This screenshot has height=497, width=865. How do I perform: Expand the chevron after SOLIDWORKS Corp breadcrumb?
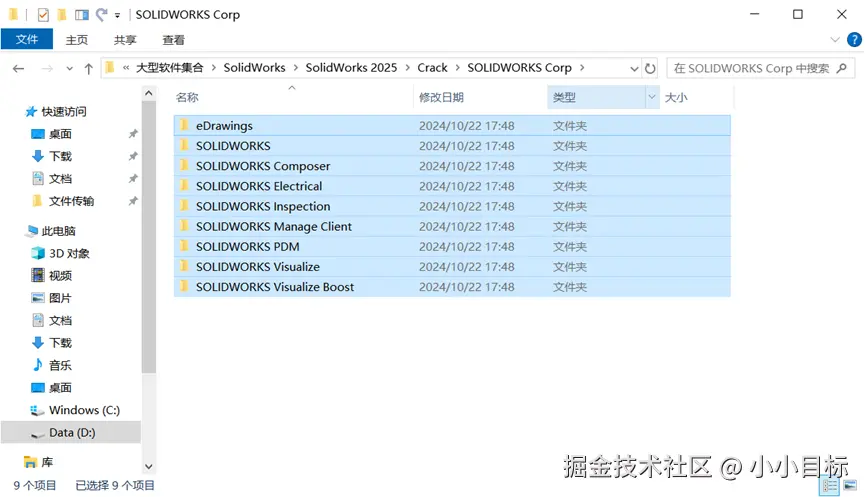582,68
